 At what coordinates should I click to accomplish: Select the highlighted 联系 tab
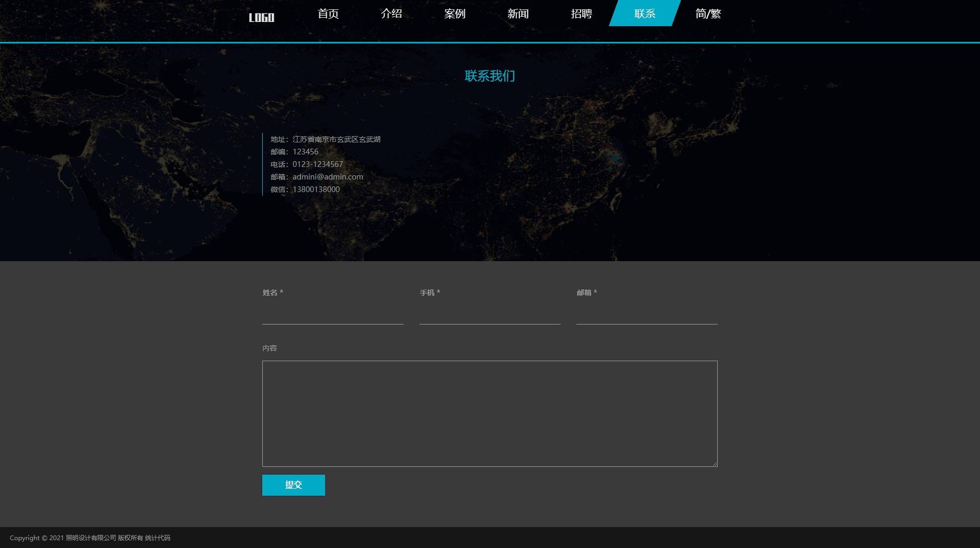pyautogui.click(x=644, y=14)
